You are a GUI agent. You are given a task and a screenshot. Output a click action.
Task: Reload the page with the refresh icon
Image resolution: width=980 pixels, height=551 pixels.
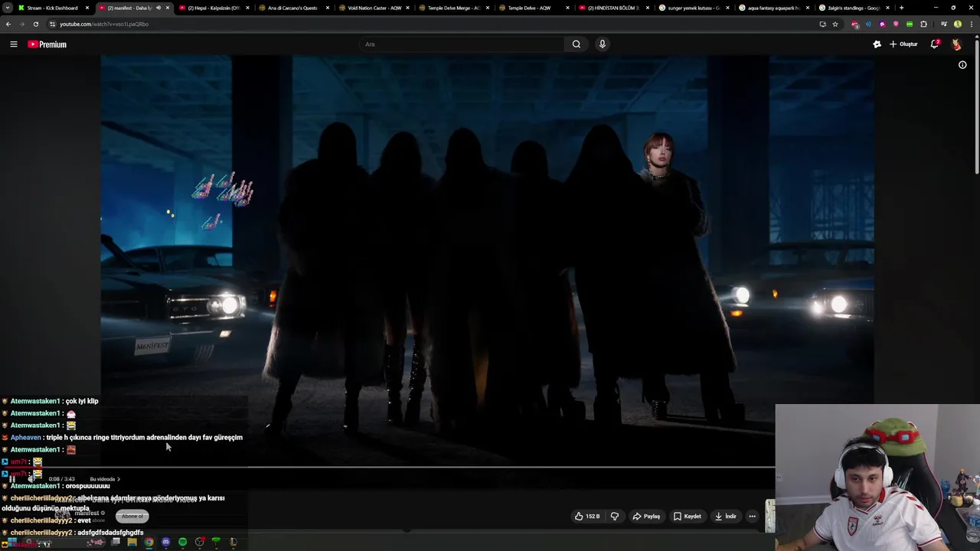[x=35, y=24]
